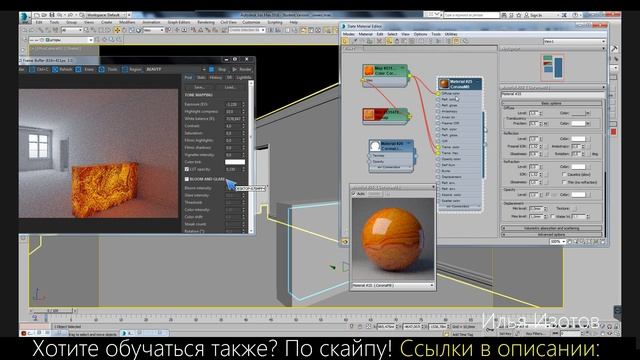Click the Rotate tool in main toolbar
This screenshot has height=360, width=640.
point(124,30)
